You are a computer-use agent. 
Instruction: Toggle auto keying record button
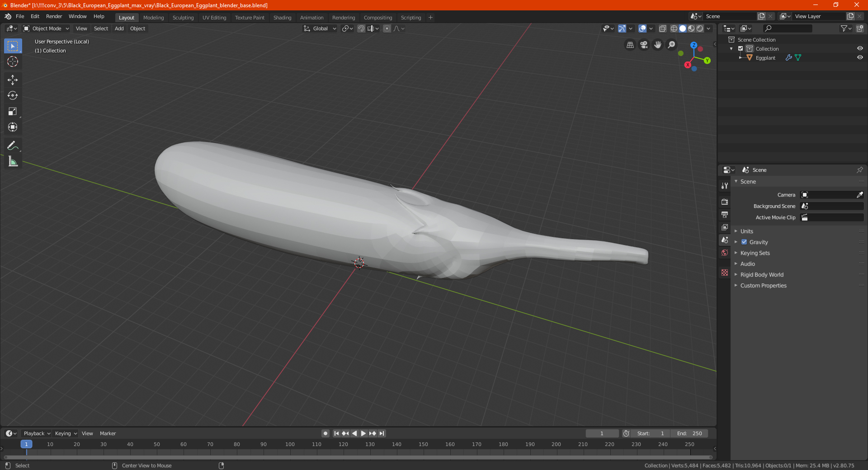click(325, 433)
